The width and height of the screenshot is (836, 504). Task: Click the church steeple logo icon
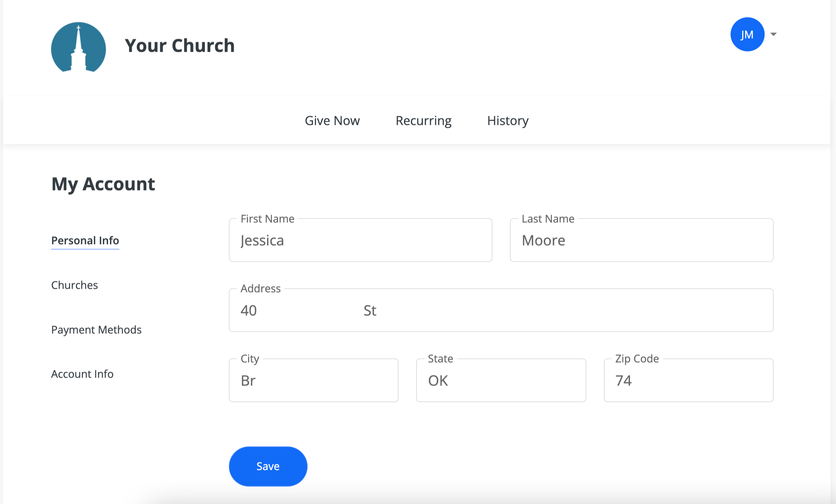tap(78, 47)
